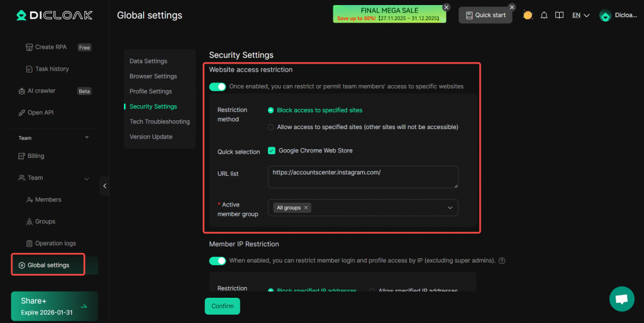Open the documentation book icon
Viewport: 644px width, 323px height.
(x=559, y=15)
